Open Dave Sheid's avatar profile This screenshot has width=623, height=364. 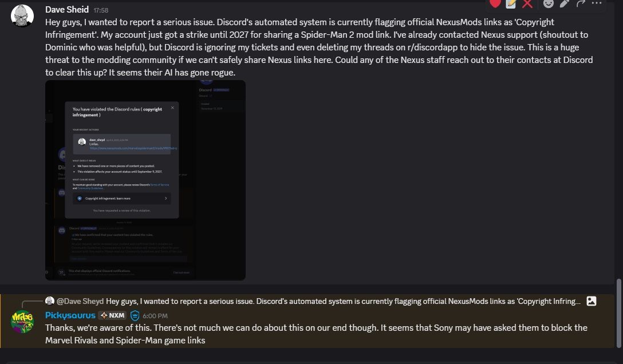[x=22, y=16]
